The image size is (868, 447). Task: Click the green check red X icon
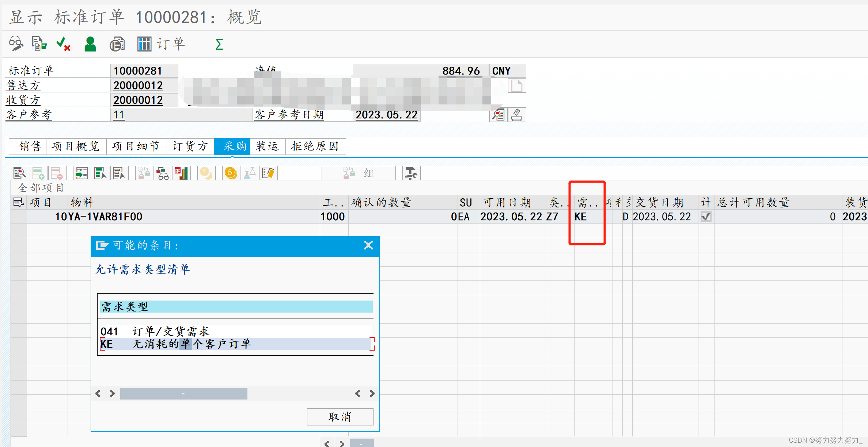click(63, 44)
